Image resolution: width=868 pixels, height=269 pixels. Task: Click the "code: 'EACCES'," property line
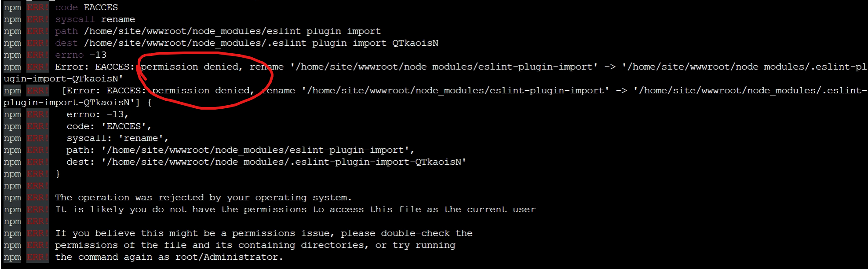pyautogui.click(x=109, y=126)
